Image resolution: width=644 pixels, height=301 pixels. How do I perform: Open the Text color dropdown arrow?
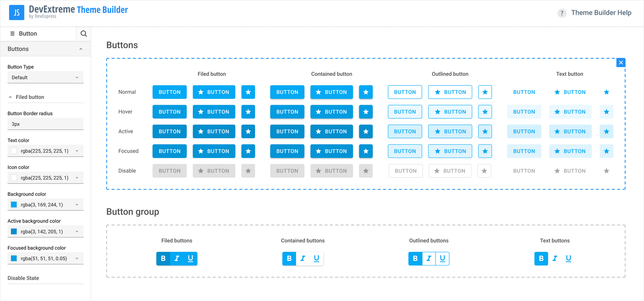tap(77, 151)
